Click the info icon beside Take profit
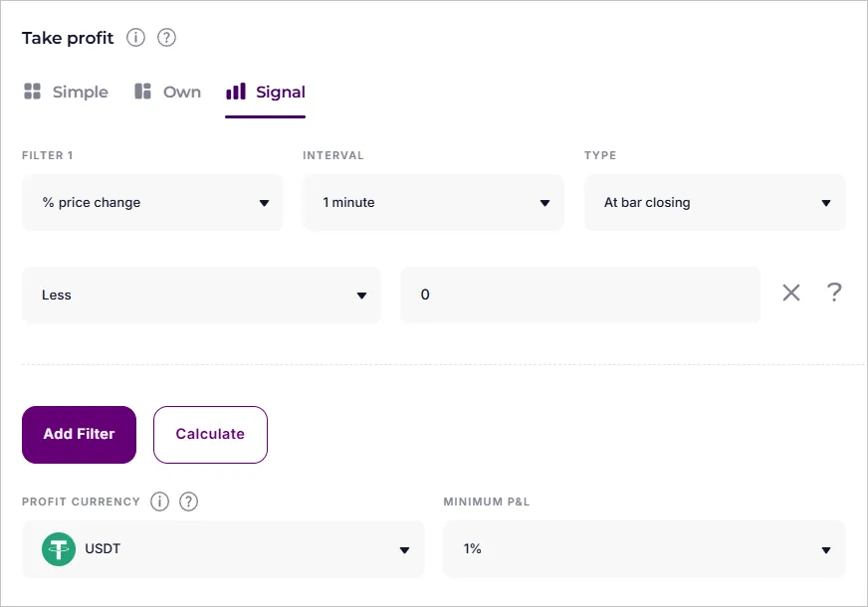Screen dimensions: 868x607 135,38
